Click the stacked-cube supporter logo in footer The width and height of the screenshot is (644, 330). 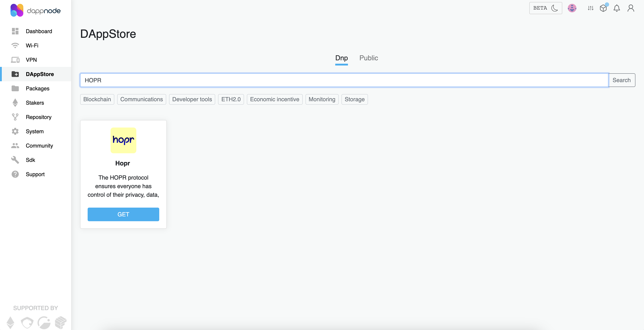60,322
